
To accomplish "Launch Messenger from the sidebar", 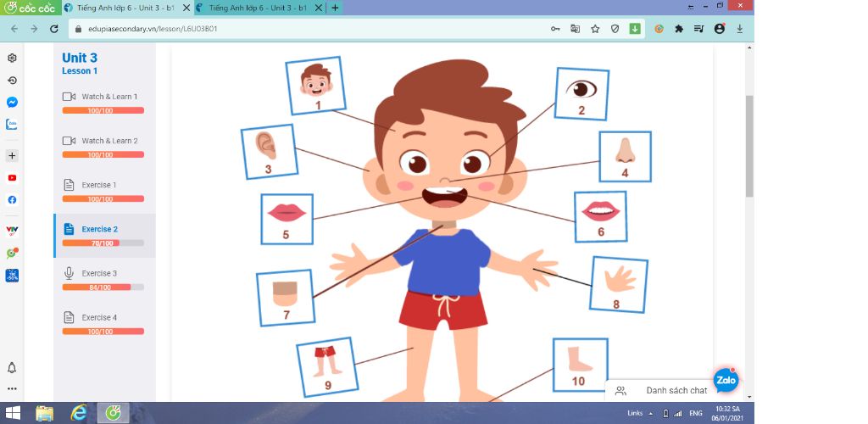I will [12, 103].
